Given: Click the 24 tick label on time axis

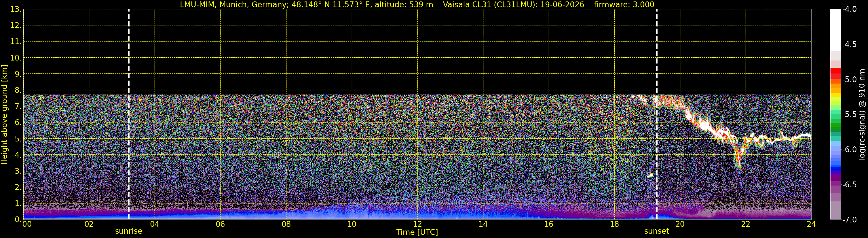Looking at the screenshot, I should (811, 224).
